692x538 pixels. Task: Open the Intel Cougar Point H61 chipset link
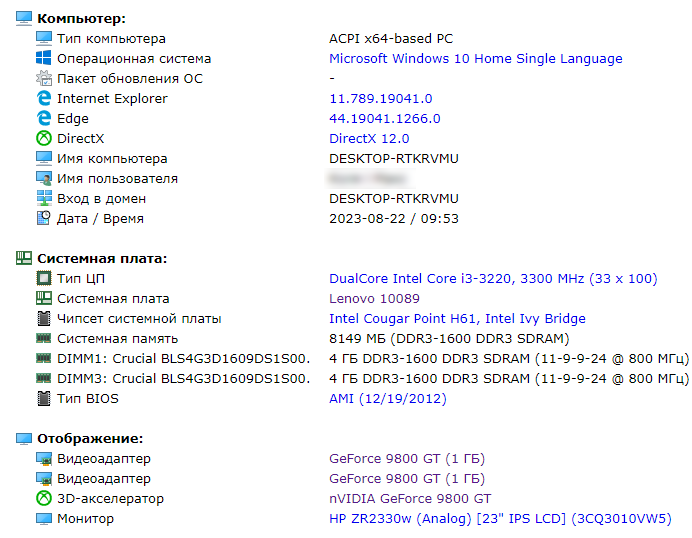457,319
